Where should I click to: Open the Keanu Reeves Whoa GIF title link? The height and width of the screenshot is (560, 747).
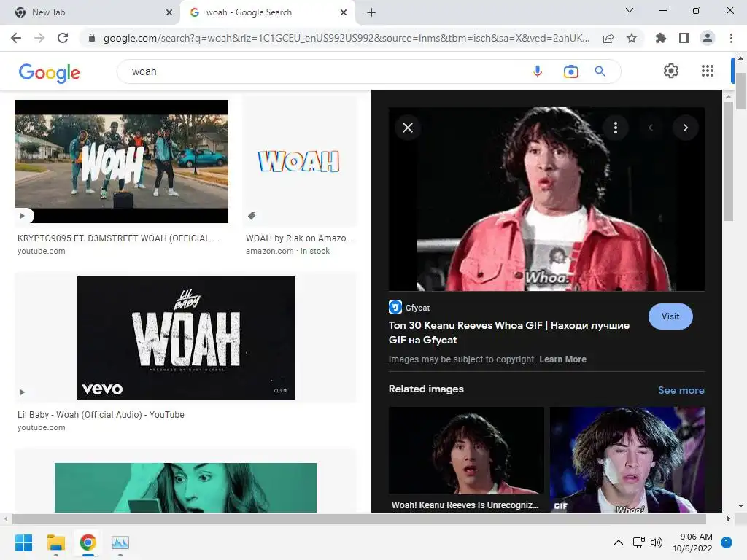pos(508,332)
